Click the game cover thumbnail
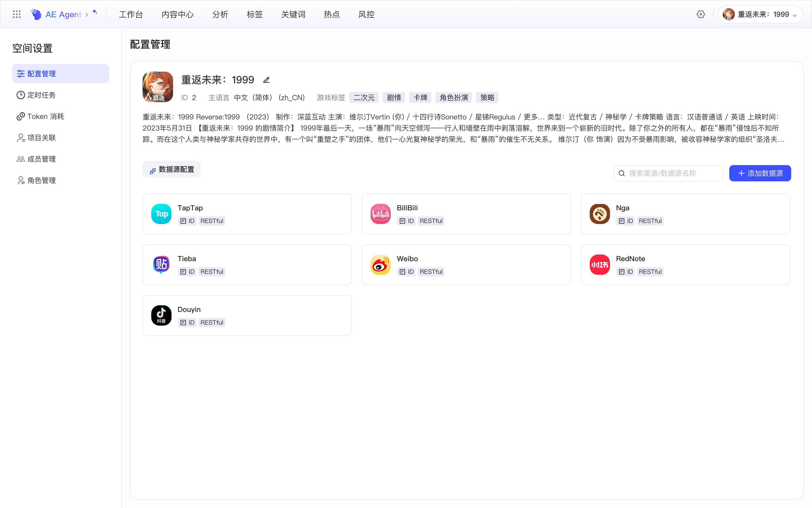The image size is (812, 508). (158, 87)
